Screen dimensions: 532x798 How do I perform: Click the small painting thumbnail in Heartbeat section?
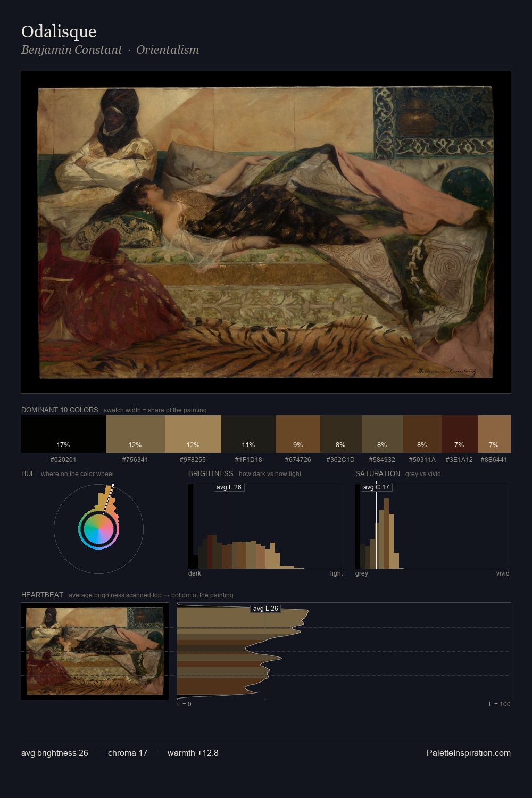point(95,651)
